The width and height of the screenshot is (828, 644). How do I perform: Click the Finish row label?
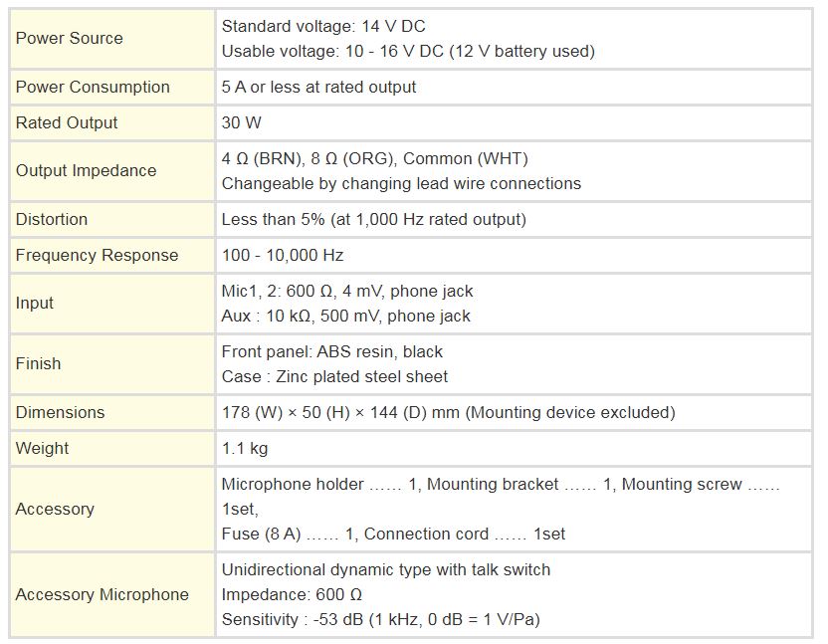(38, 363)
